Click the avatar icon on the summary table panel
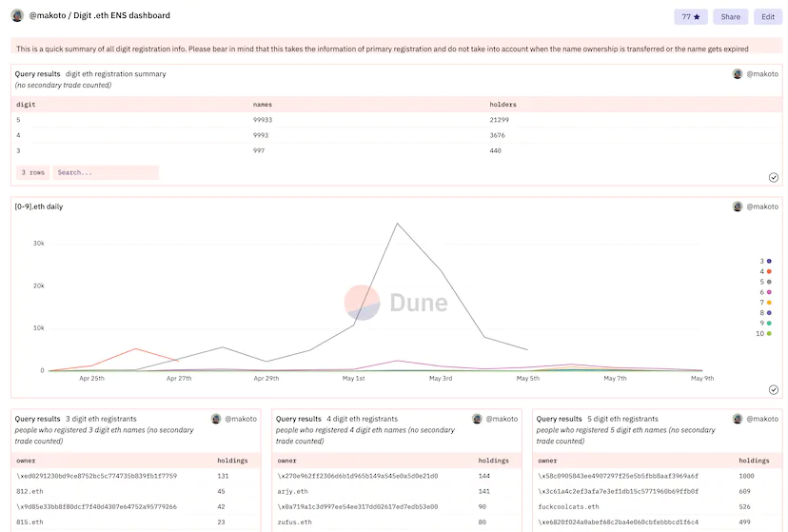Screen dimensions: 788x532 [738, 73]
